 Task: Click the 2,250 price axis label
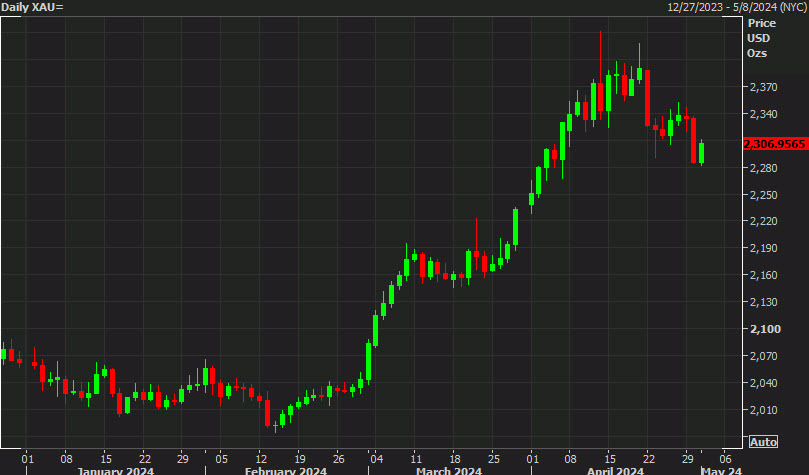[x=763, y=195]
